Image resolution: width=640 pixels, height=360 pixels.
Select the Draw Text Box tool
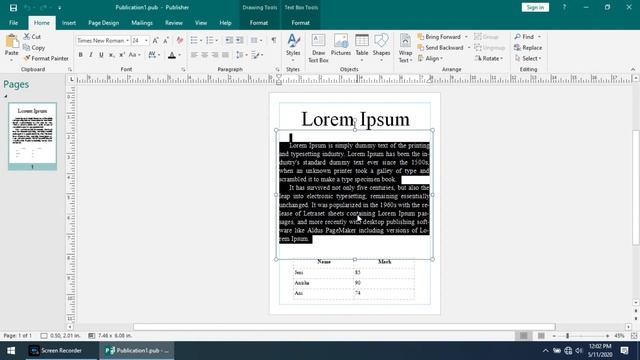click(x=318, y=48)
